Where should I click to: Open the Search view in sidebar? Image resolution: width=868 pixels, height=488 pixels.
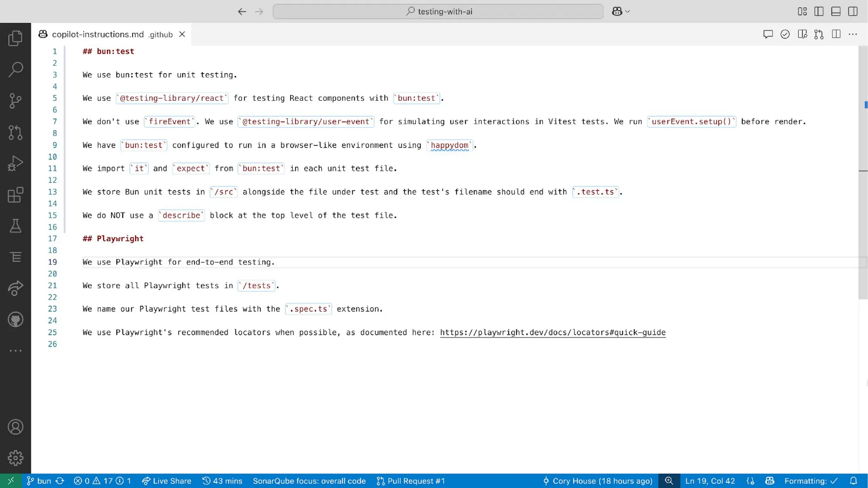click(15, 69)
